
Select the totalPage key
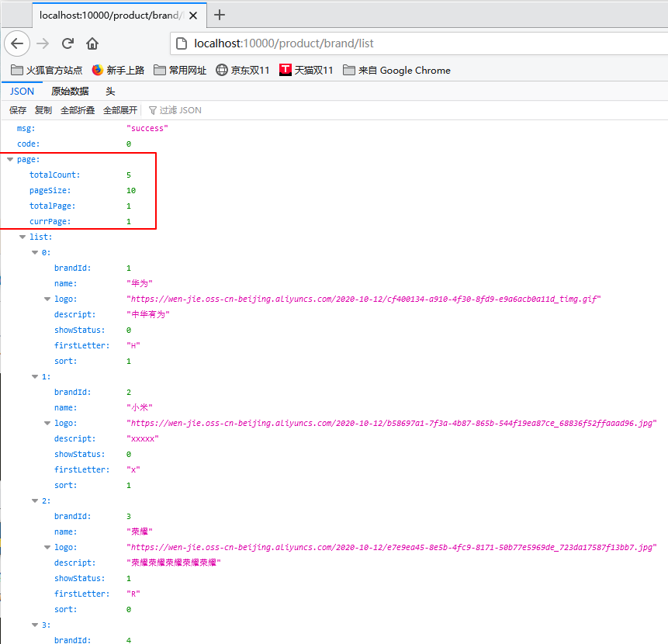pos(52,206)
